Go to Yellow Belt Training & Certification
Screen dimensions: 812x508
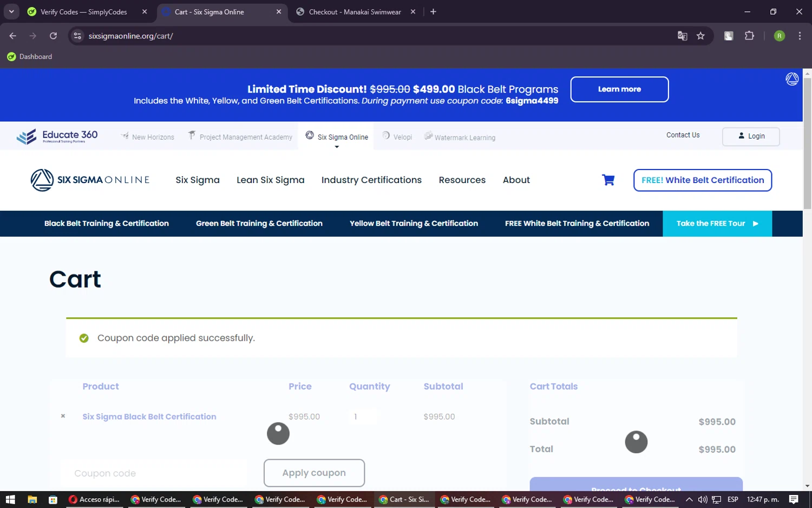tap(414, 223)
